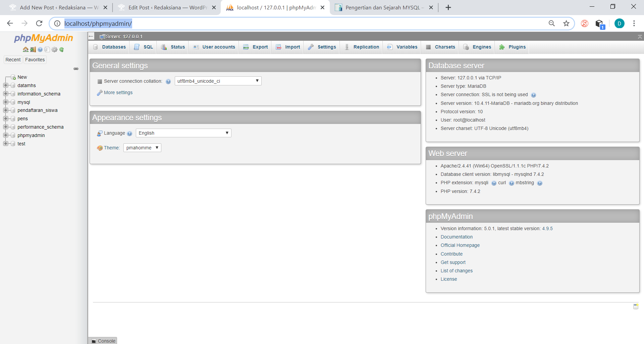Open the Databases tab
The height and width of the screenshot is (344, 644).
pos(109,47)
